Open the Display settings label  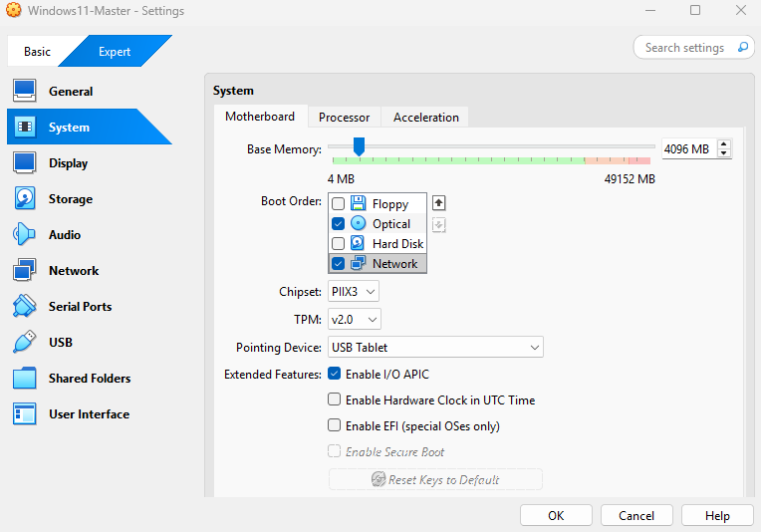68,163
